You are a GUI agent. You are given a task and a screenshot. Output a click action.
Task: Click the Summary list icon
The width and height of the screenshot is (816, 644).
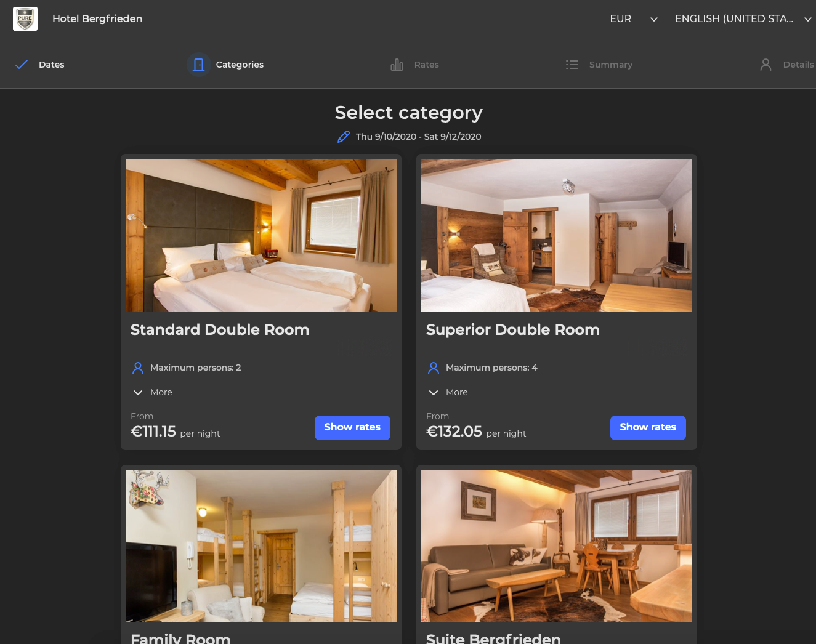pyautogui.click(x=572, y=65)
